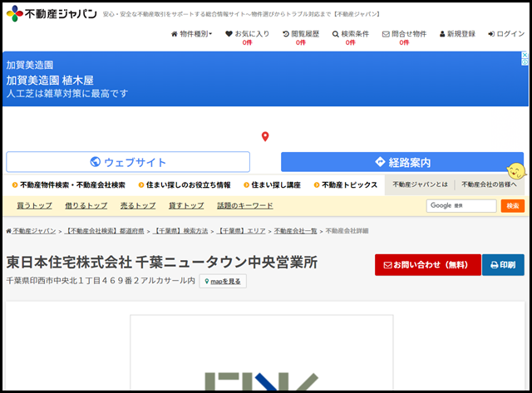Viewport: 532px width, 393px height.
Task: Click the company logo image
Action: pyautogui.click(x=262, y=352)
